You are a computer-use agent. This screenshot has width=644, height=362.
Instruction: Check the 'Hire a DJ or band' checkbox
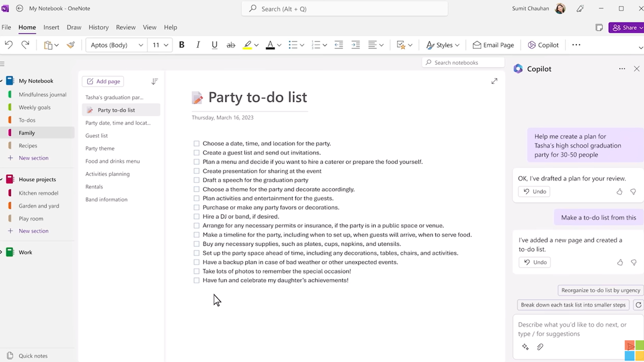(197, 217)
